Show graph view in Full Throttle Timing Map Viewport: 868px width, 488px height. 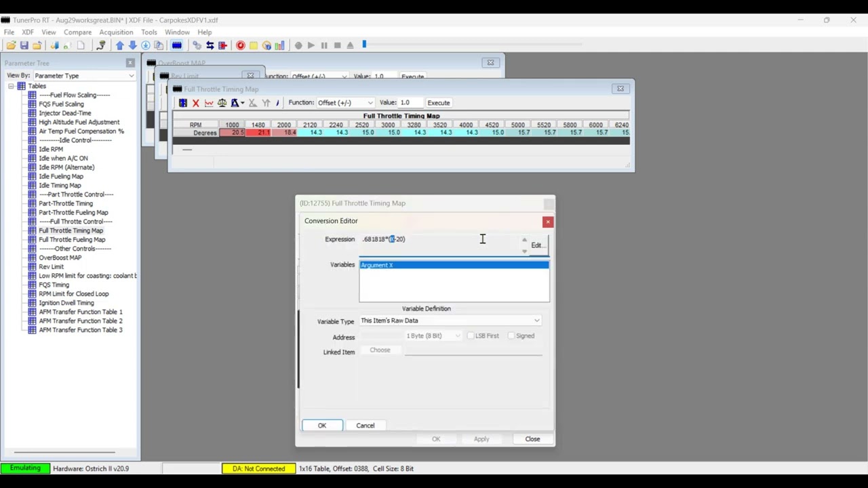point(209,103)
